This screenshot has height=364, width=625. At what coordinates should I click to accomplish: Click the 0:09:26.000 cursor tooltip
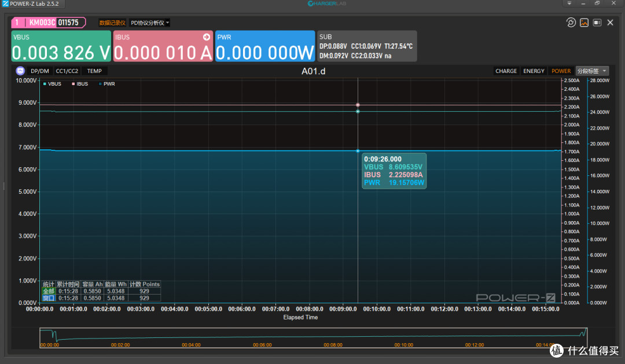pyautogui.click(x=394, y=171)
